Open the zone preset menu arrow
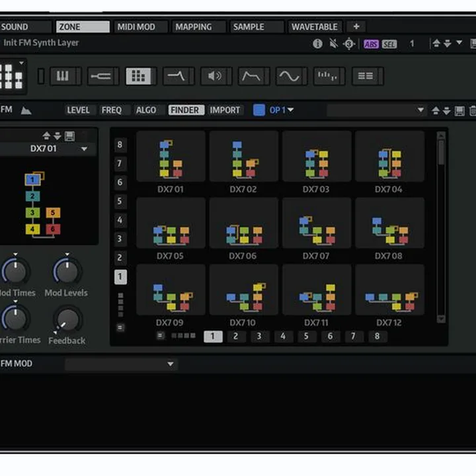 coord(459,42)
